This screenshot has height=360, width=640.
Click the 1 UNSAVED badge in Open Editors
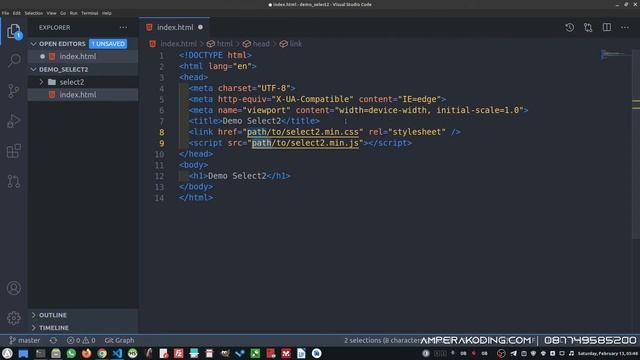pyautogui.click(x=108, y=44)
